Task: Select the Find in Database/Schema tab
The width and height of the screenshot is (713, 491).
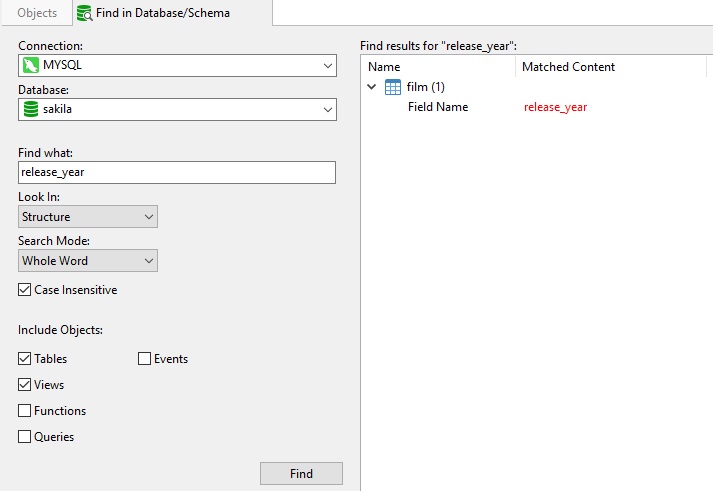Action: click(x=173, y=13)
